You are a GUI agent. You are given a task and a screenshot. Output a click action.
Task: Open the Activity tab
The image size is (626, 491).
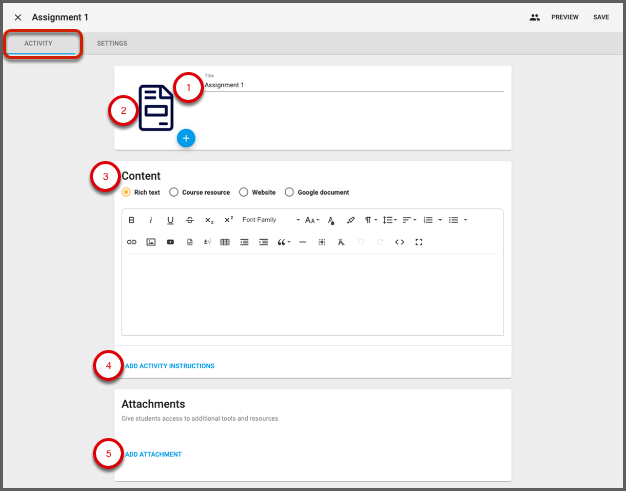click(x=38, y=44)
